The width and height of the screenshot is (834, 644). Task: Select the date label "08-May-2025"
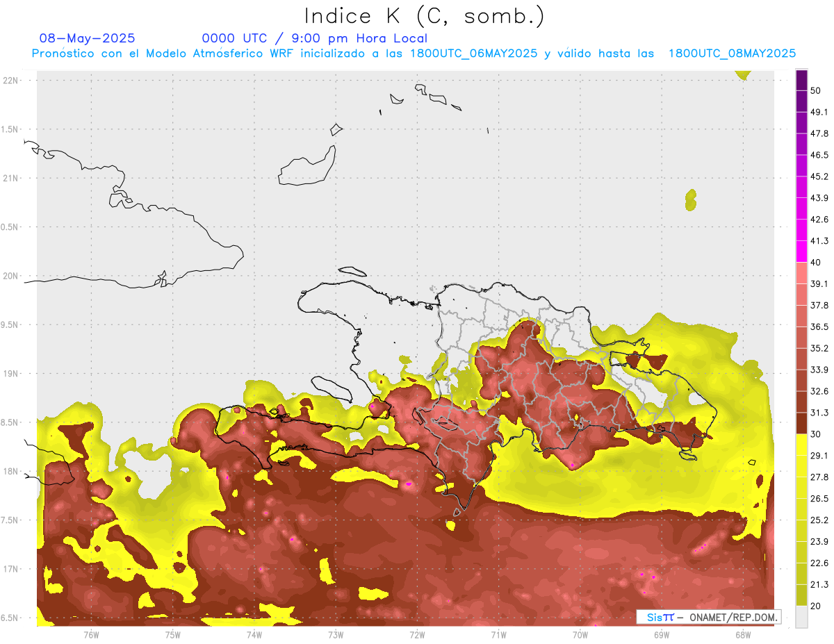pyautogui.click(x=87, y=38)
